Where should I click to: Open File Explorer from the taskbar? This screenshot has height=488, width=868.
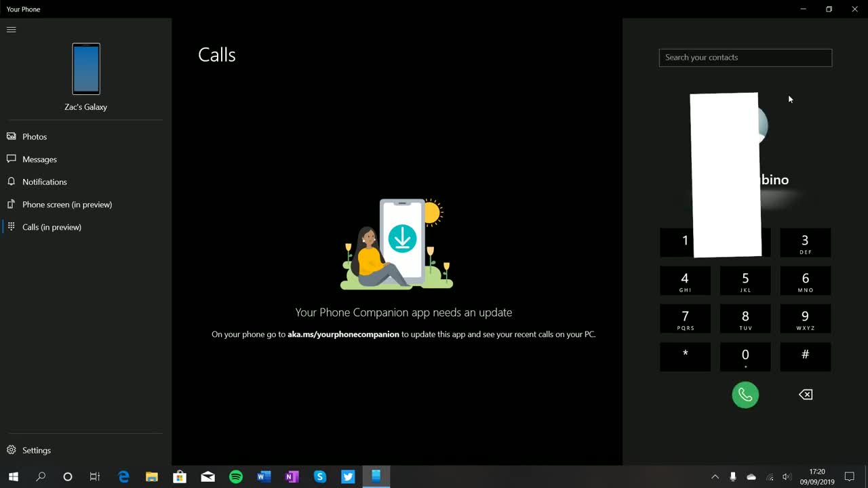tap(151, 476)
